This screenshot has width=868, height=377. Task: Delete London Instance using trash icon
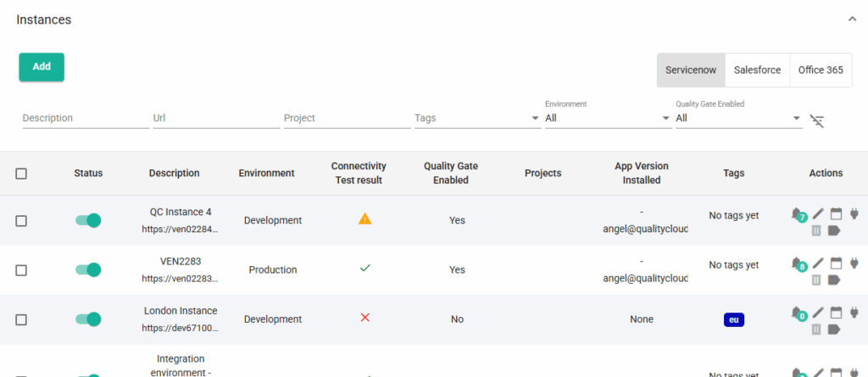(x=817, y=329)
